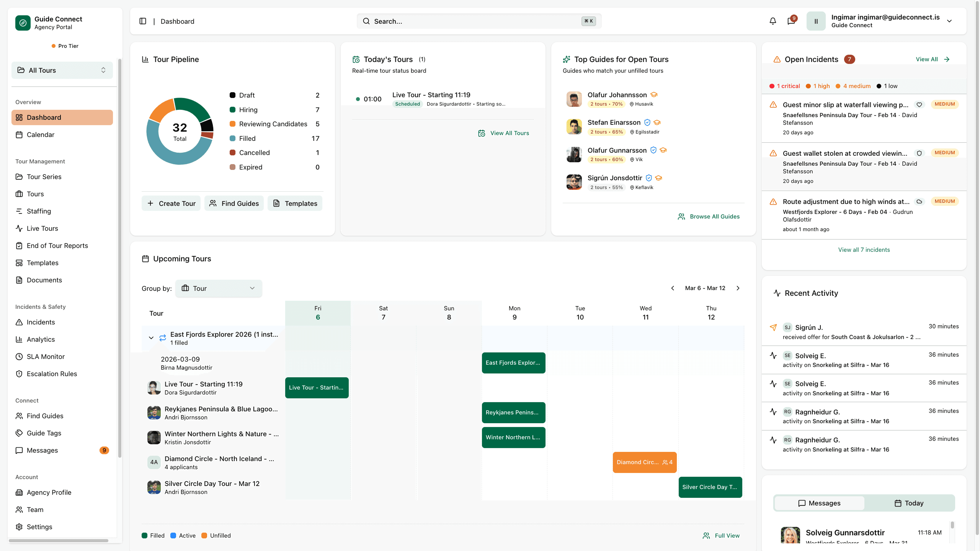Go to previous week in Upcoming Tours
This screenshot has height=551, width=980.
tap(673, 288)
